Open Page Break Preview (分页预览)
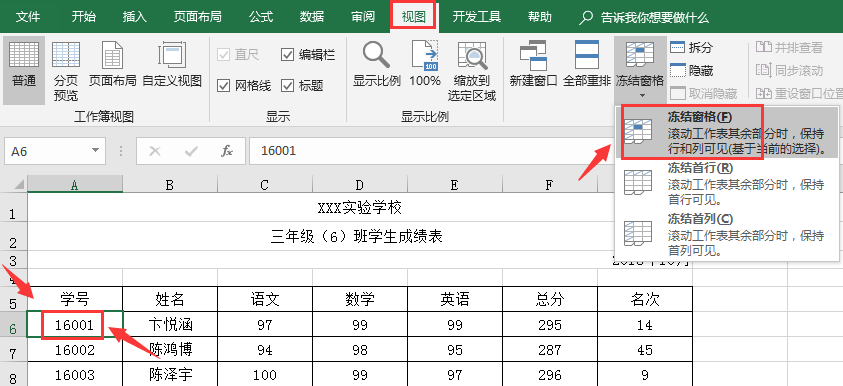 pos(66,70)
